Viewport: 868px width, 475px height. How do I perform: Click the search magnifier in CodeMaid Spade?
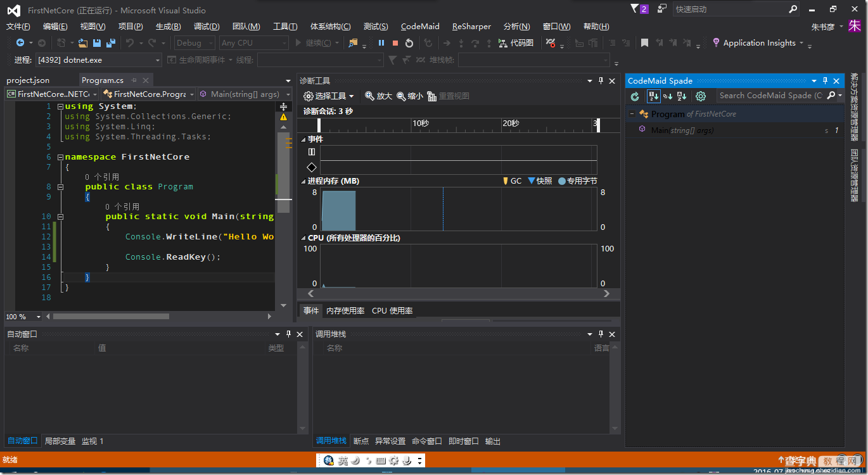coord(832,96)
